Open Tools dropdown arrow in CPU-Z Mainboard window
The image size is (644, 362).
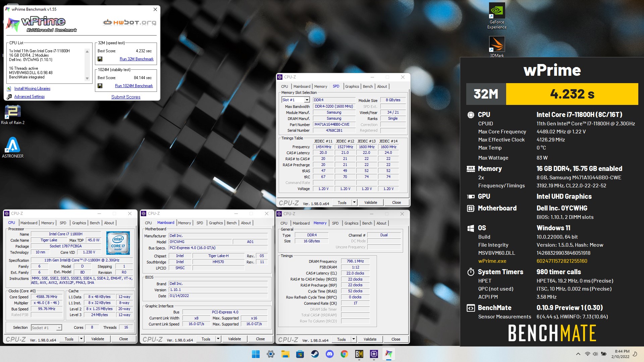218,339
